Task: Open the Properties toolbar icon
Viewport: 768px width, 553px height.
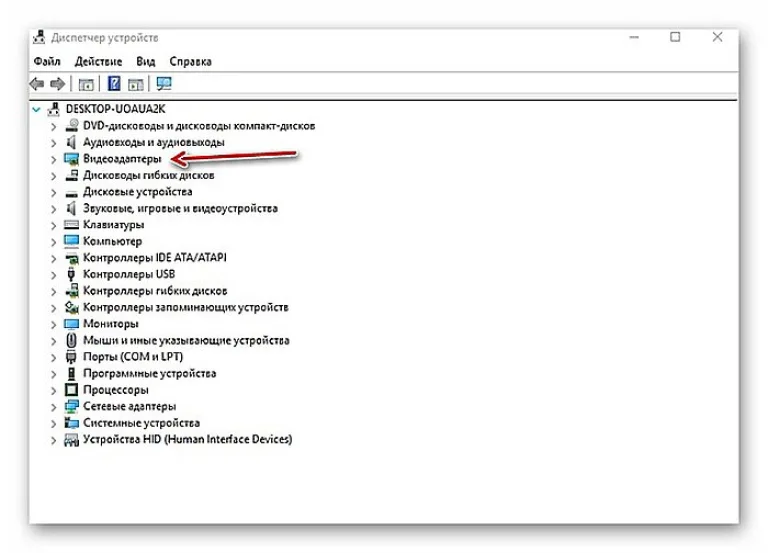Action: (x=86, y=84)
